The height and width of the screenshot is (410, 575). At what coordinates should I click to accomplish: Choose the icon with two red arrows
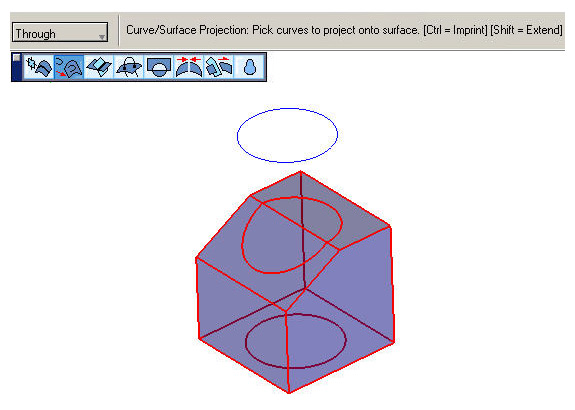click(x=189, y=67)
